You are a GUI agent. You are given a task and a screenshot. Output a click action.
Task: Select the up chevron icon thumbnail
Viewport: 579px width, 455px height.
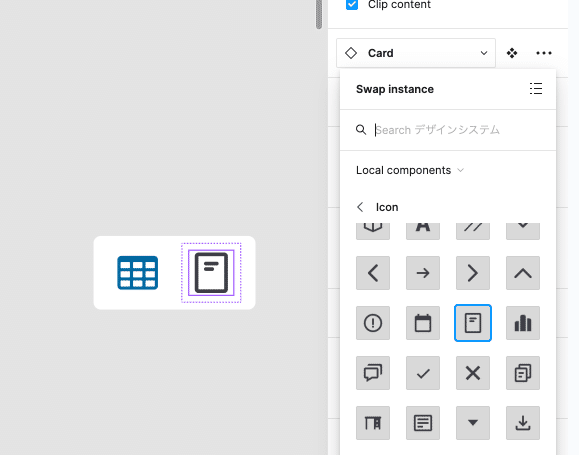[x=523, y=273]
